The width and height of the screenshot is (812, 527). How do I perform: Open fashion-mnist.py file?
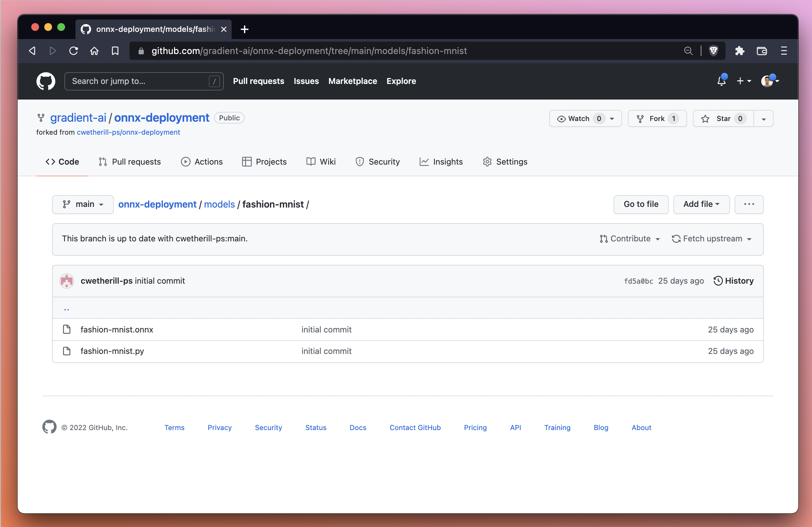pos(112,351)
